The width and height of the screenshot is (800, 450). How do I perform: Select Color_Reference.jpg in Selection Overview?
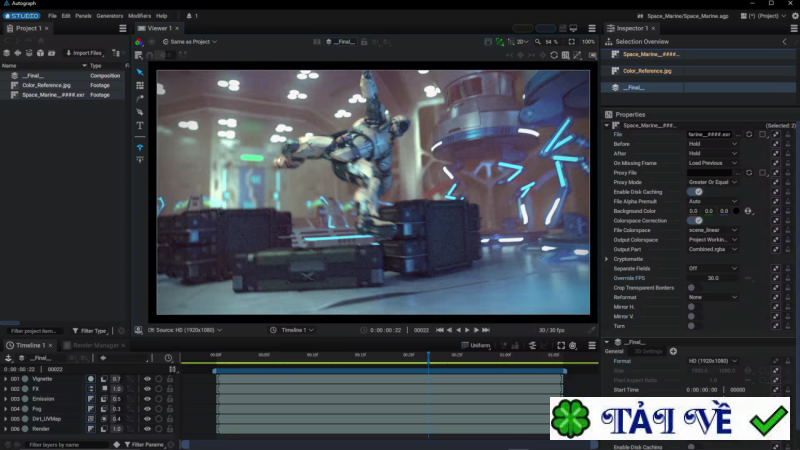[x=647, y=71]
